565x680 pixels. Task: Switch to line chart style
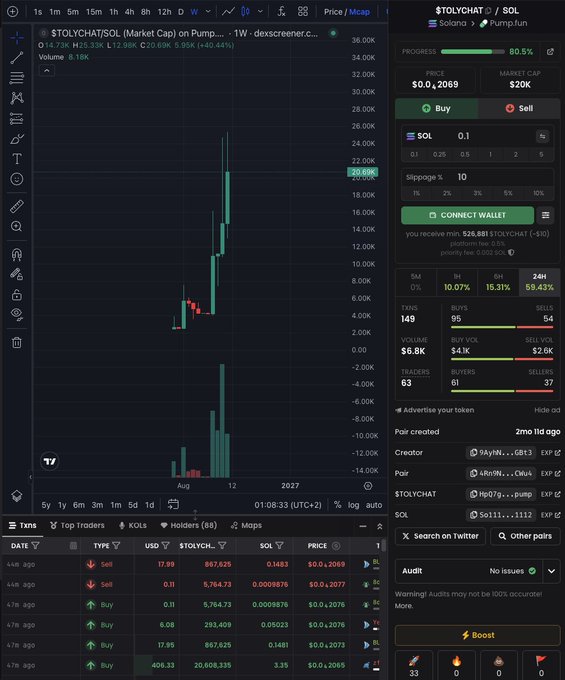pos(228,12)
